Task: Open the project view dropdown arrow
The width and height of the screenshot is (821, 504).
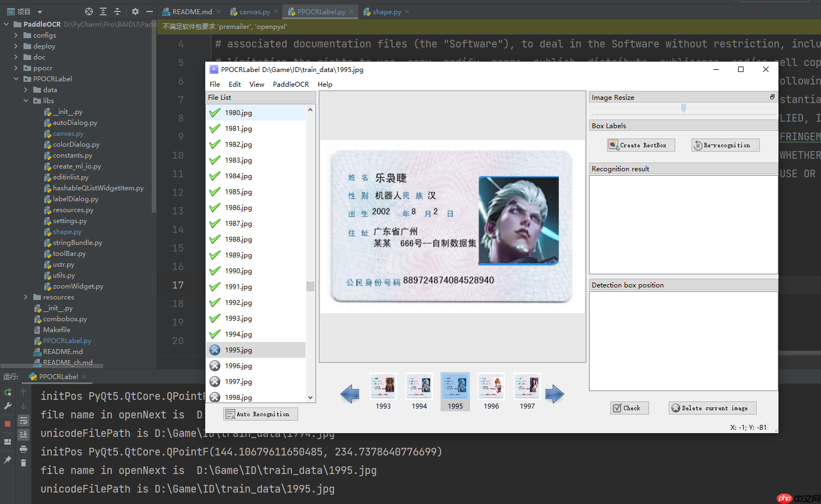Action: (x=40, y=12)
